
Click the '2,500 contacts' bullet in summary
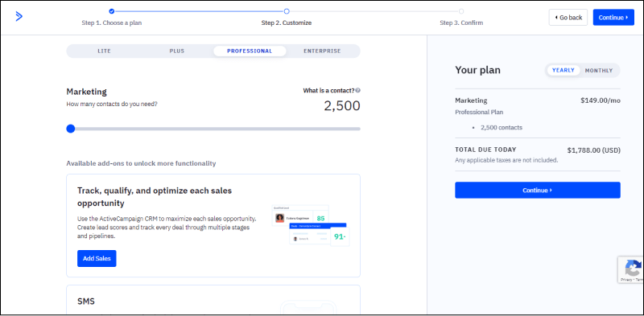coord(502,128)
